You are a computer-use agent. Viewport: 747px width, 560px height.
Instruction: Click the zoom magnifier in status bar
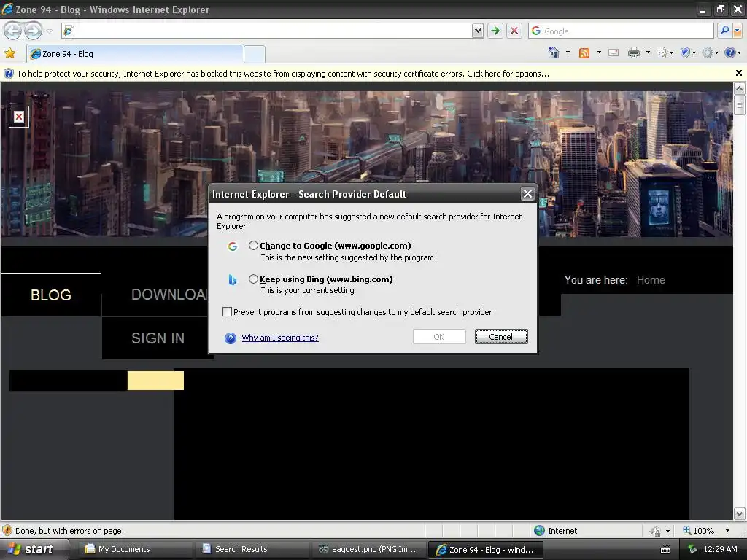(686, 531)
